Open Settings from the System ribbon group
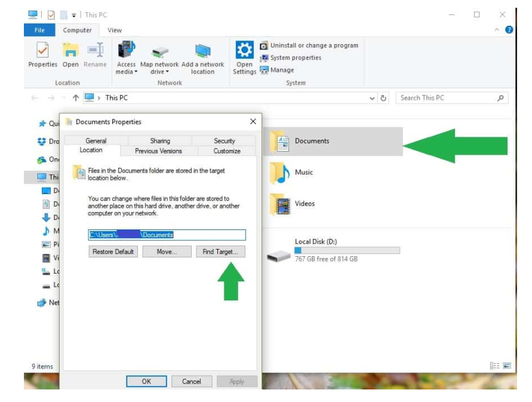 (244, 57)
